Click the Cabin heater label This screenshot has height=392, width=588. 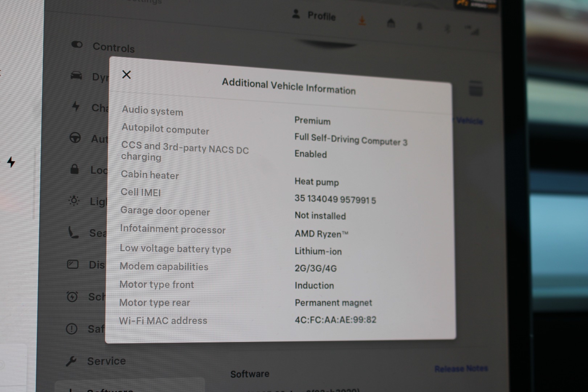[150, 175]
